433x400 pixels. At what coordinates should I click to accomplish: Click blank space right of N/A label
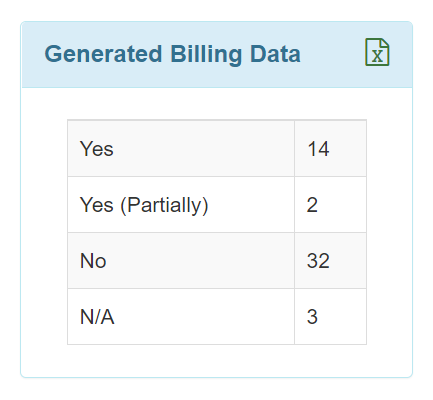click(x=203, y=317)
